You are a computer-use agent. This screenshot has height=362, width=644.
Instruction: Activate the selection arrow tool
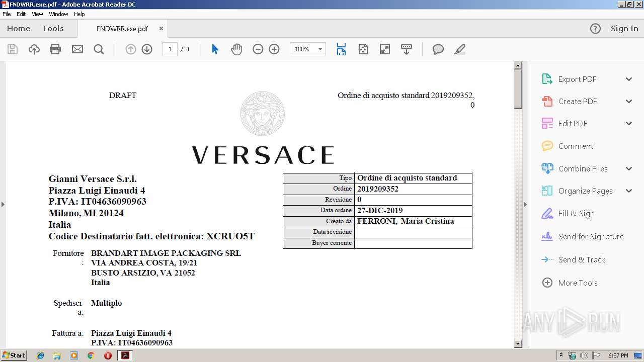click(x=215, y=49)
